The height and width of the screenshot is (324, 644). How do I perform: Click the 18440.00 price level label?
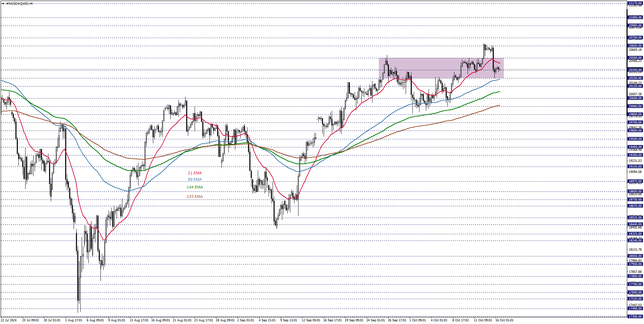635,224
